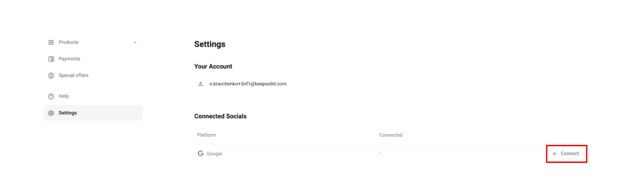
Task: Open the Help page label
Action: [x=64, y=96]
